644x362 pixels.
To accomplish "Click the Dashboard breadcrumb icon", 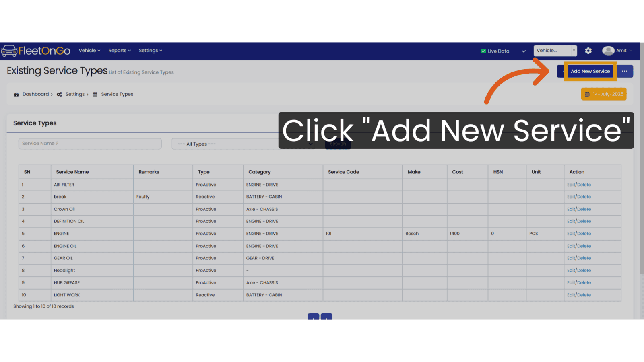I will click(17, 95).
